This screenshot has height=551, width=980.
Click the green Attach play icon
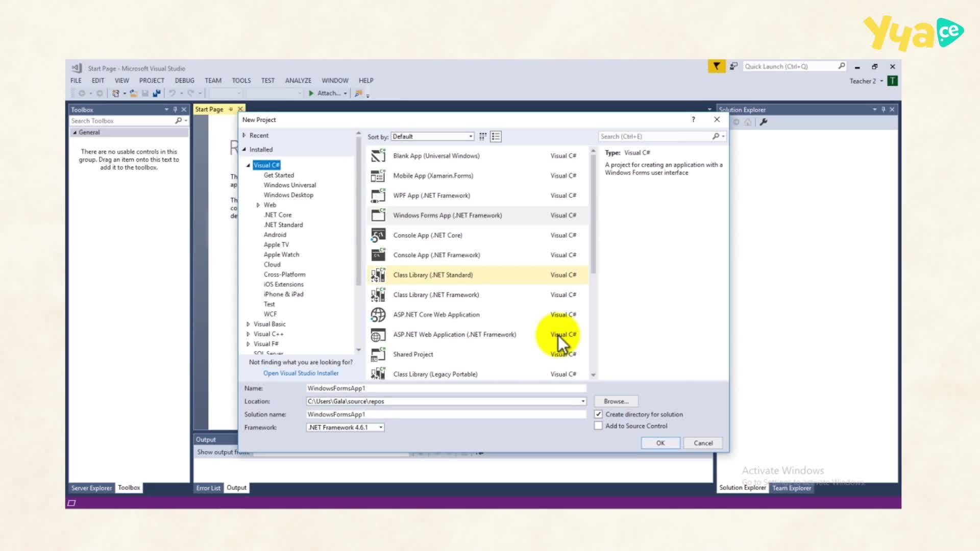[x=311, y=93]
